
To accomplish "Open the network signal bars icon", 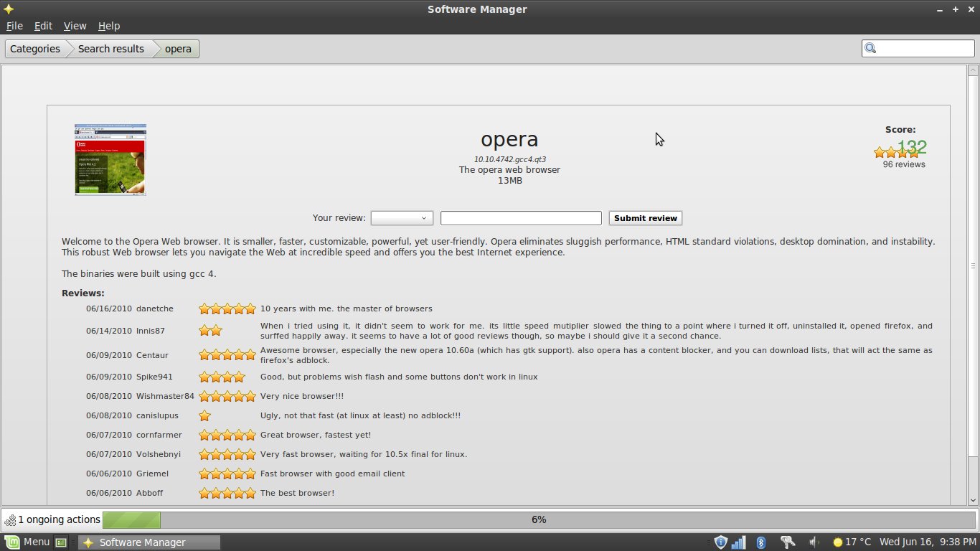I will click(738, 542).
